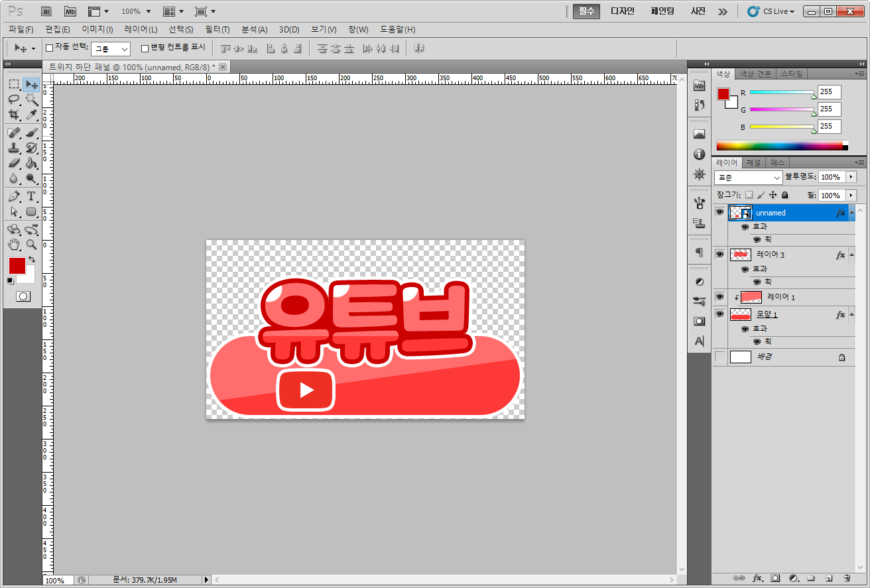Screen dimensions: 870x588
Task: Open the 불투명도 opacity slider arrow
Action: click(x=851, y=177)
